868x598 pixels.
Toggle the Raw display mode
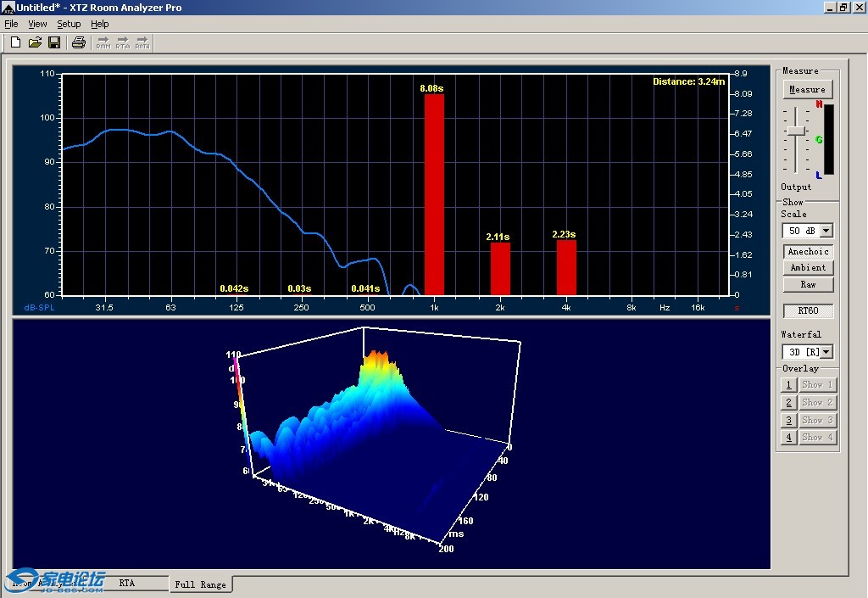coord(808,285)
